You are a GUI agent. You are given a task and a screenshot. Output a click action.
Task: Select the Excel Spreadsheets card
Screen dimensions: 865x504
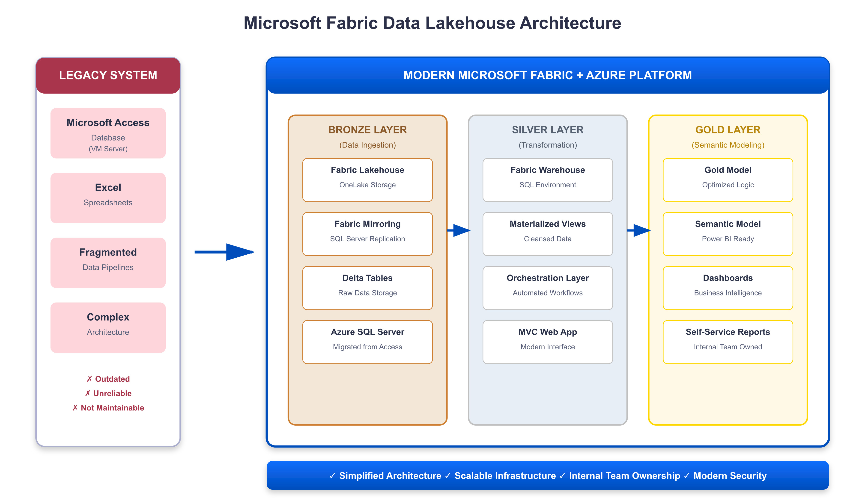[108, 198]
